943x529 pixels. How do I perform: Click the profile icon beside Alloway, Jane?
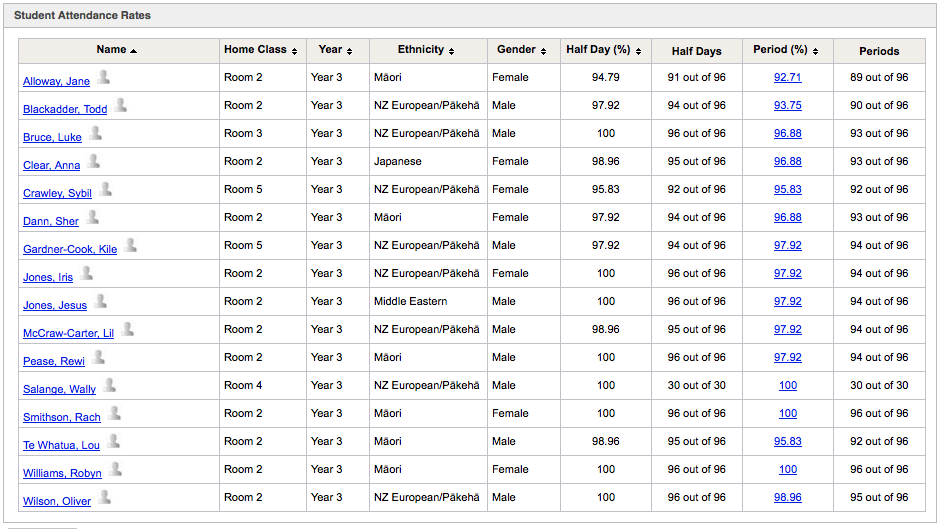103,77
